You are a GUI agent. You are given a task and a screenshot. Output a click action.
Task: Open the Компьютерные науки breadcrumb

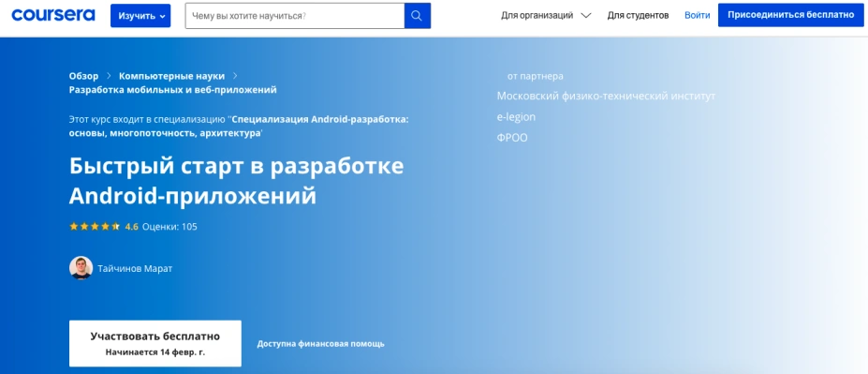pyautogui.click(x=171, y=76)
